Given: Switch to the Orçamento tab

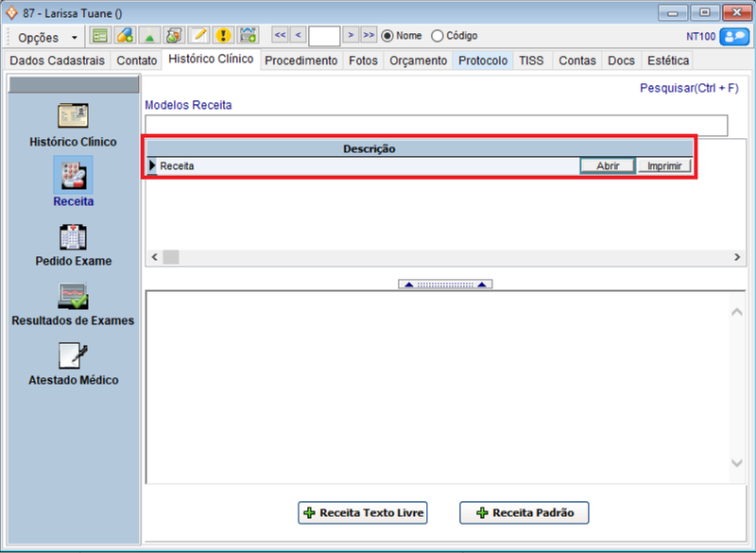Looking at the screenshot, I should 419,60.
